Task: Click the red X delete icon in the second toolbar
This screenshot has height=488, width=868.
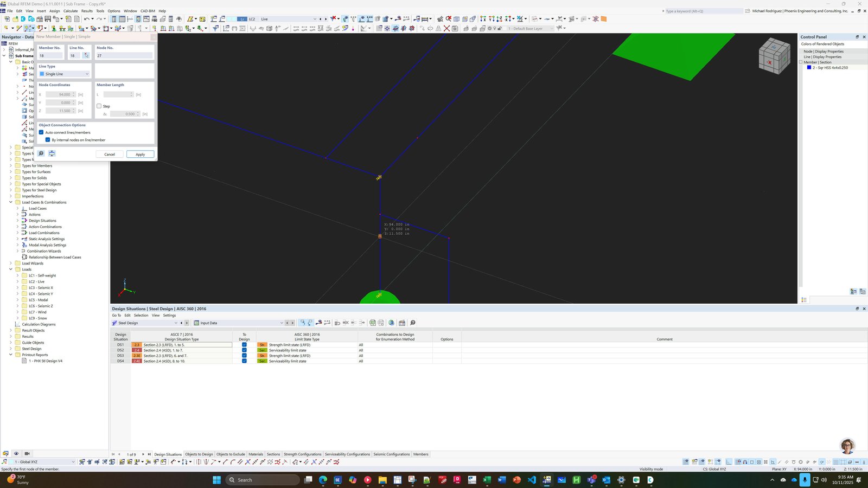Action: (446, 28)
